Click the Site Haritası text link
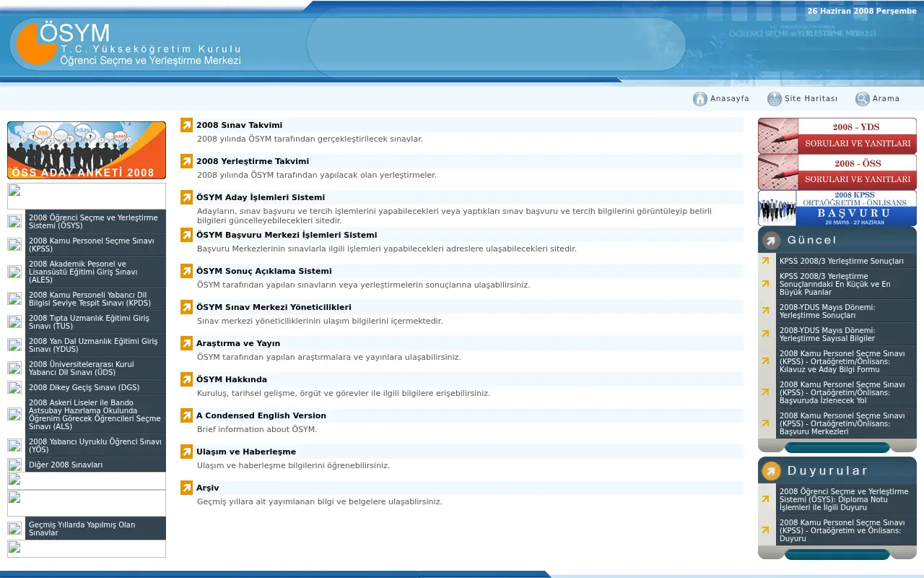 coord(811,99)
